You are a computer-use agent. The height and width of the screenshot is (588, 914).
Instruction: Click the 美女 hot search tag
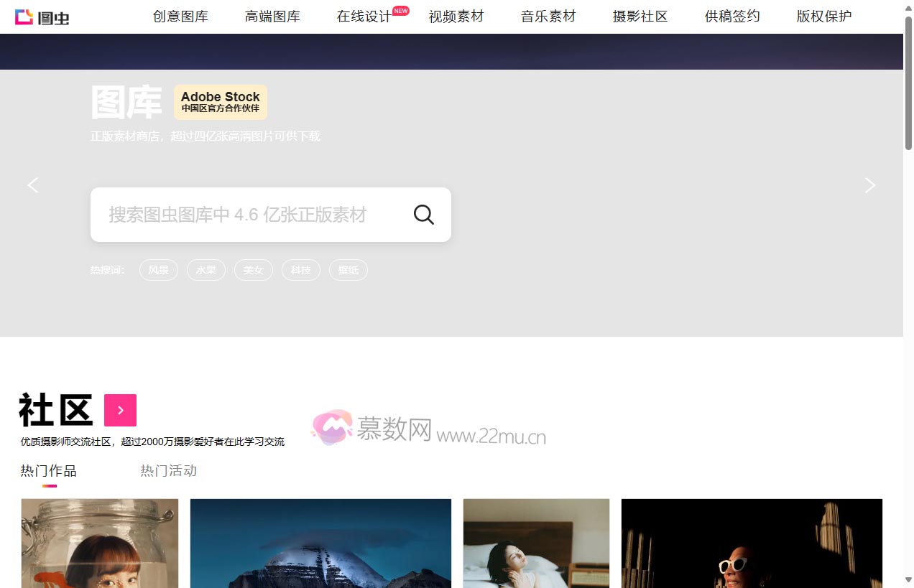coord(253,270)
